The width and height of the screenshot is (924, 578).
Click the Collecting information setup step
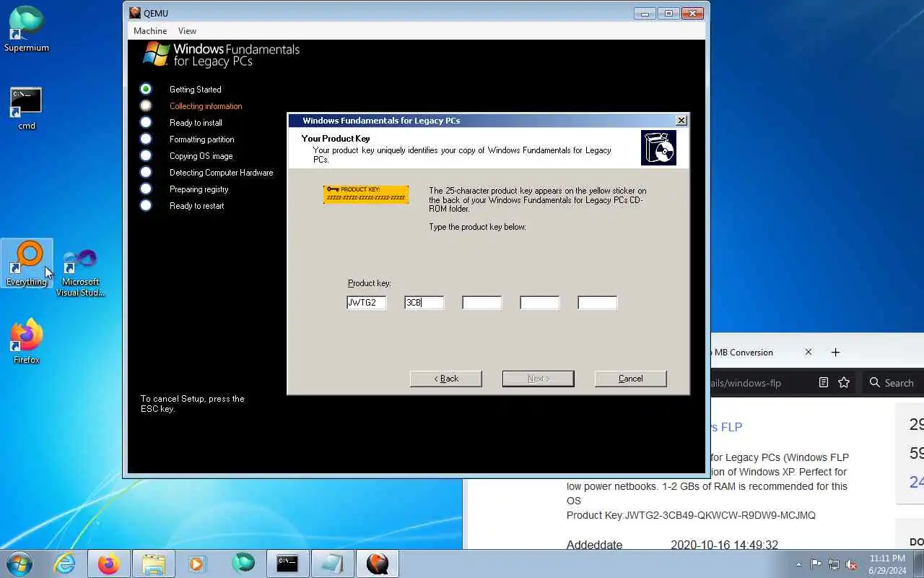[x=206, y=106]
